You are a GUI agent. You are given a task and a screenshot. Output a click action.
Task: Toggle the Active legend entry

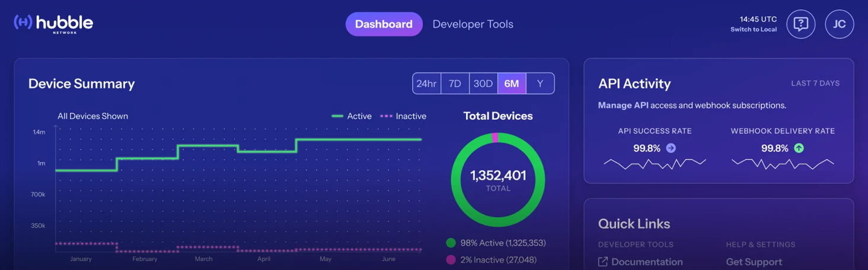(x=352, y=116)
